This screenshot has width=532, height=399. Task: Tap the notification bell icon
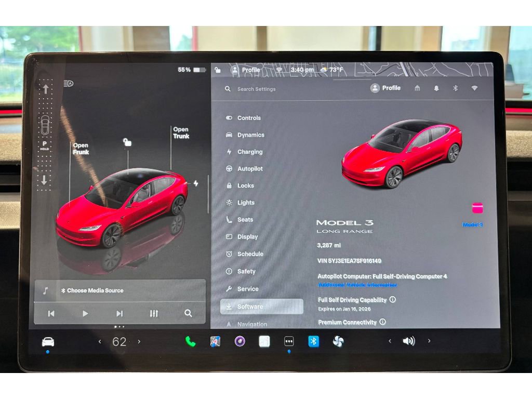436,88
